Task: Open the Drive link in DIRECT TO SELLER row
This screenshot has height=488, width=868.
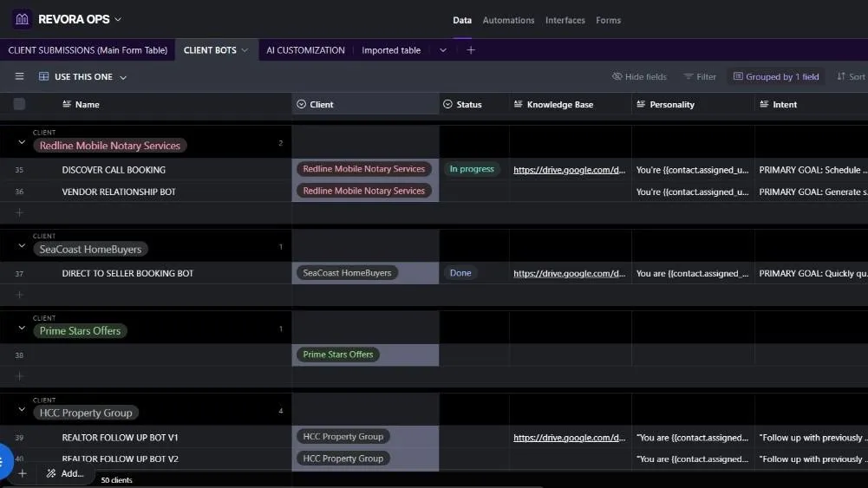Action: pos(569,273)
